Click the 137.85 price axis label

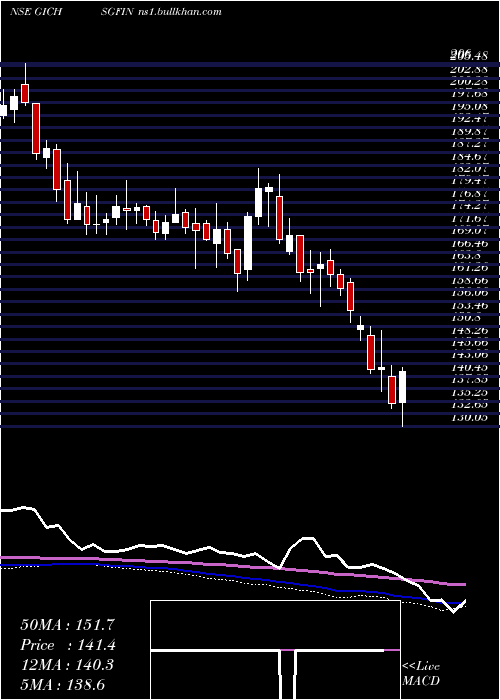tap(468, 381)
